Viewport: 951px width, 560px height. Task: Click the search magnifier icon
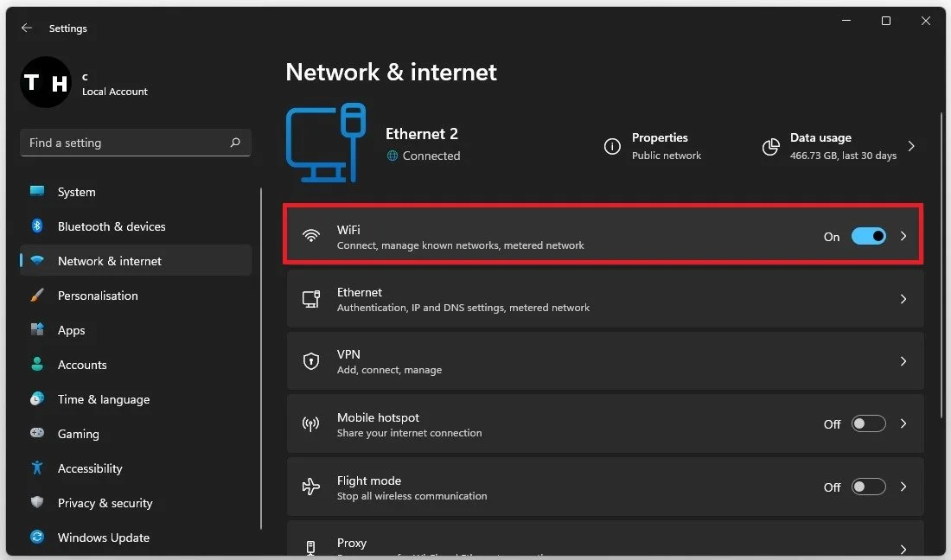tap(235, 143)
